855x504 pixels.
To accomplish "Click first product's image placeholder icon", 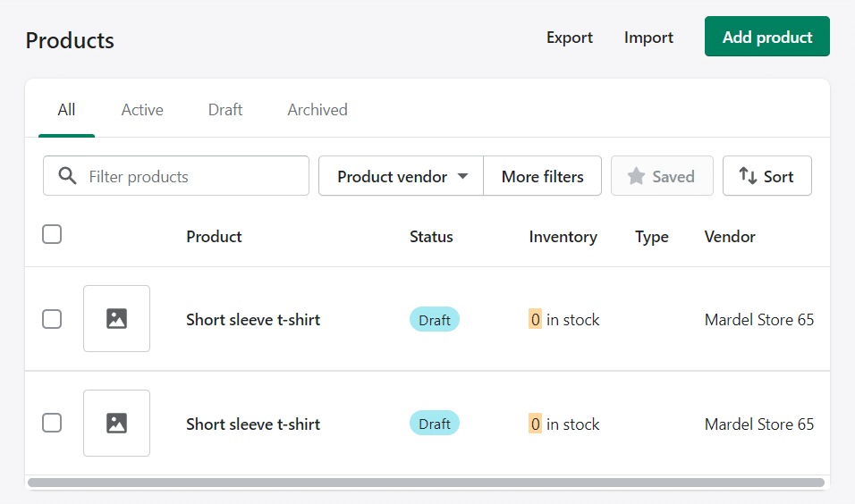I will 116,318.
